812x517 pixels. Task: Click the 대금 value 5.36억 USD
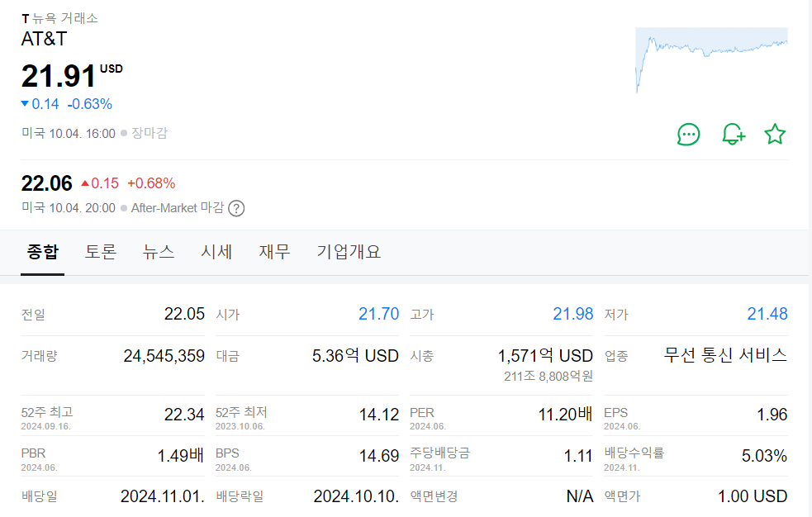tap(355, 356)
